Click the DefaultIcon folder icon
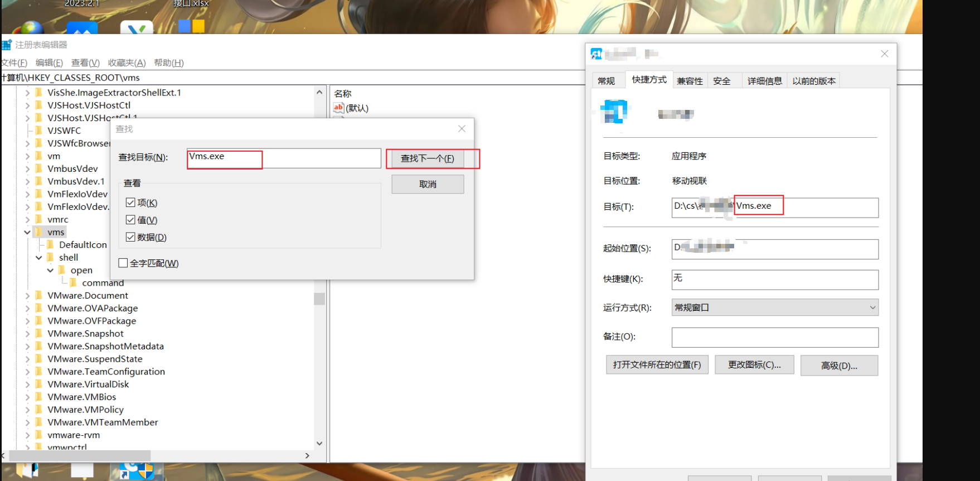 point(50,245)
